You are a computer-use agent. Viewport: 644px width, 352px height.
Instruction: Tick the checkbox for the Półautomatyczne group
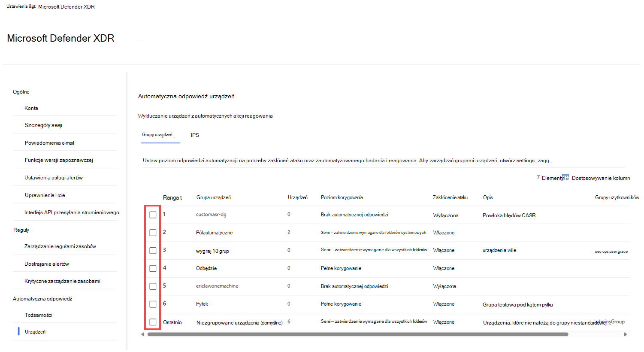click(x=153, y=233)
